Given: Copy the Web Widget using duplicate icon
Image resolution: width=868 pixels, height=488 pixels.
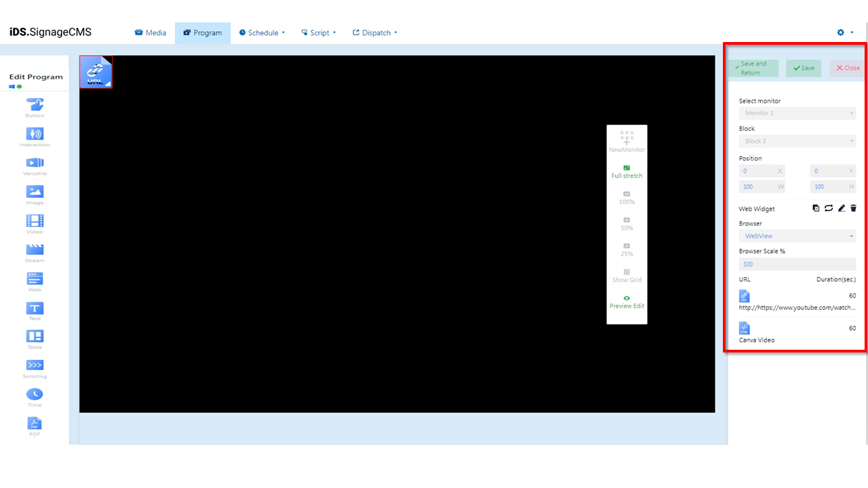Looking at the screenshot, I should (x=816, y=208).
